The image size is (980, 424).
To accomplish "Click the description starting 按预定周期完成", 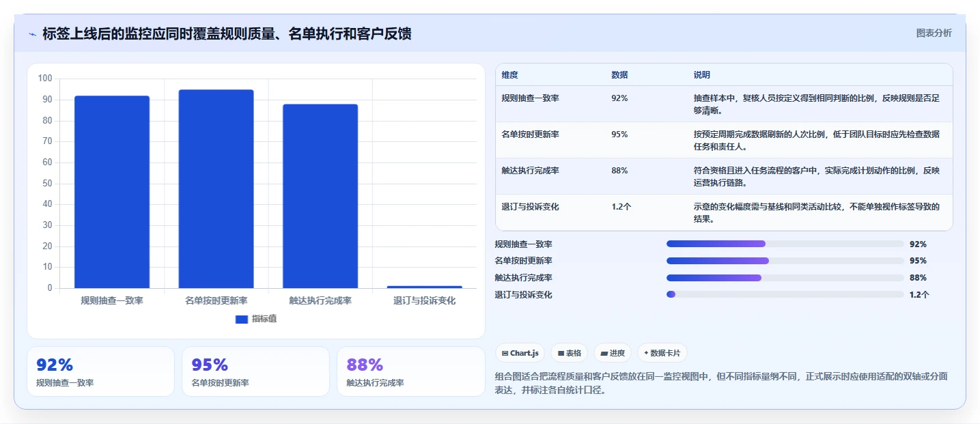I will coord(817,140).
